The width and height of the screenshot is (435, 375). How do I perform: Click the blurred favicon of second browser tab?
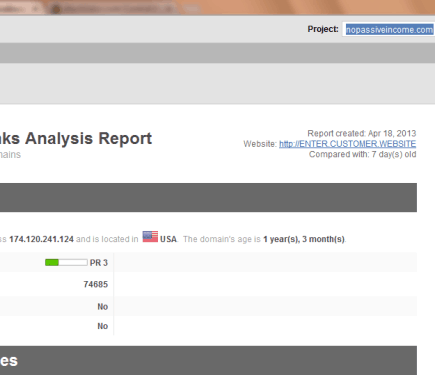[56, 9]
